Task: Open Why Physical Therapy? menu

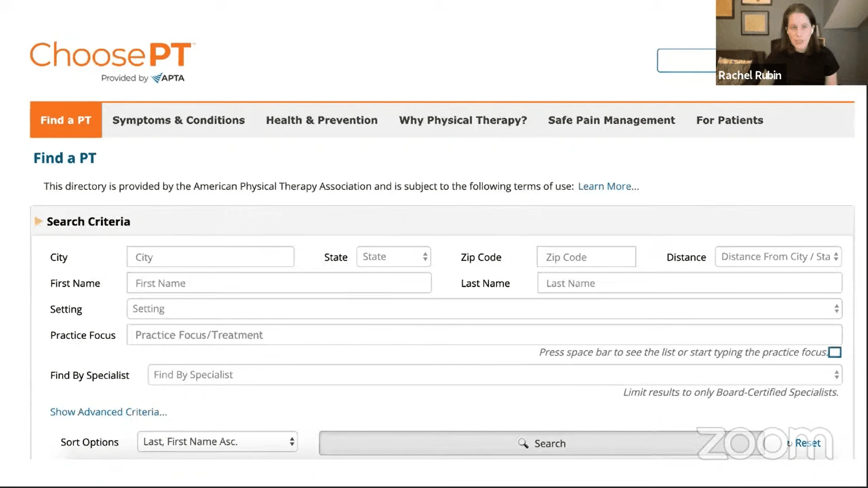Action: (x=463, y=120)
